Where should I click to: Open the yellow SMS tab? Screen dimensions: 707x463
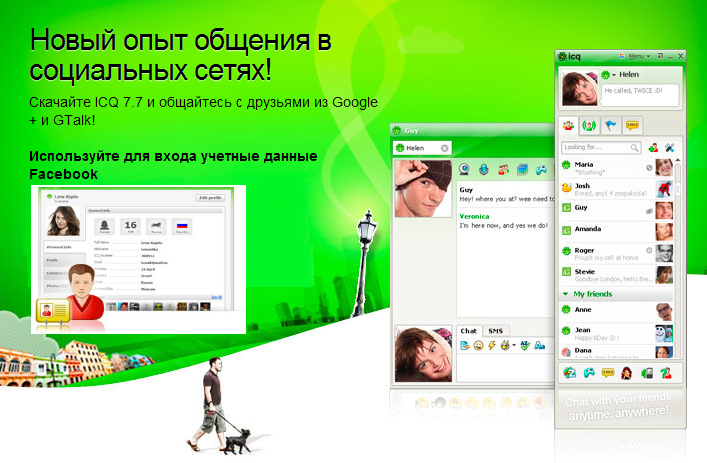(x=632, y=126)
